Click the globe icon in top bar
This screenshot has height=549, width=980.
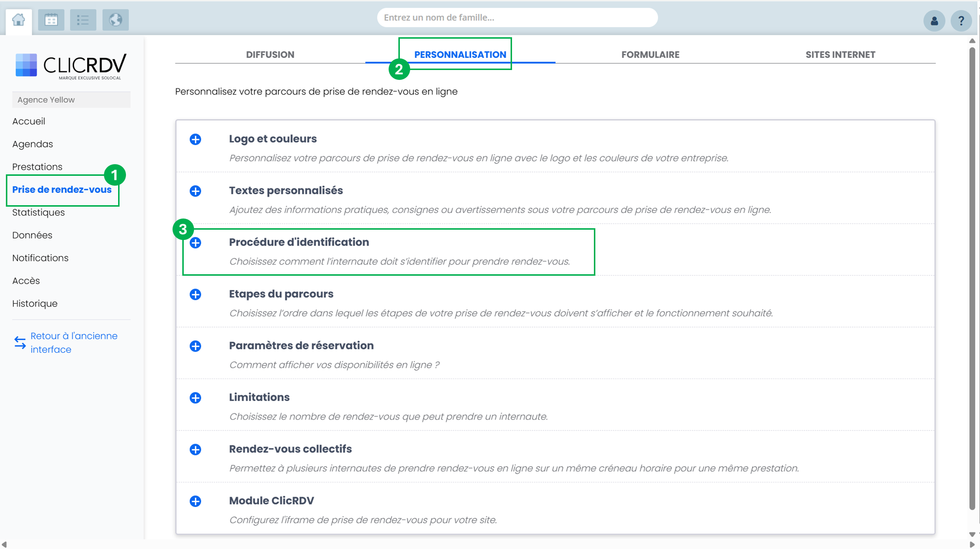(x=116, y=20)
